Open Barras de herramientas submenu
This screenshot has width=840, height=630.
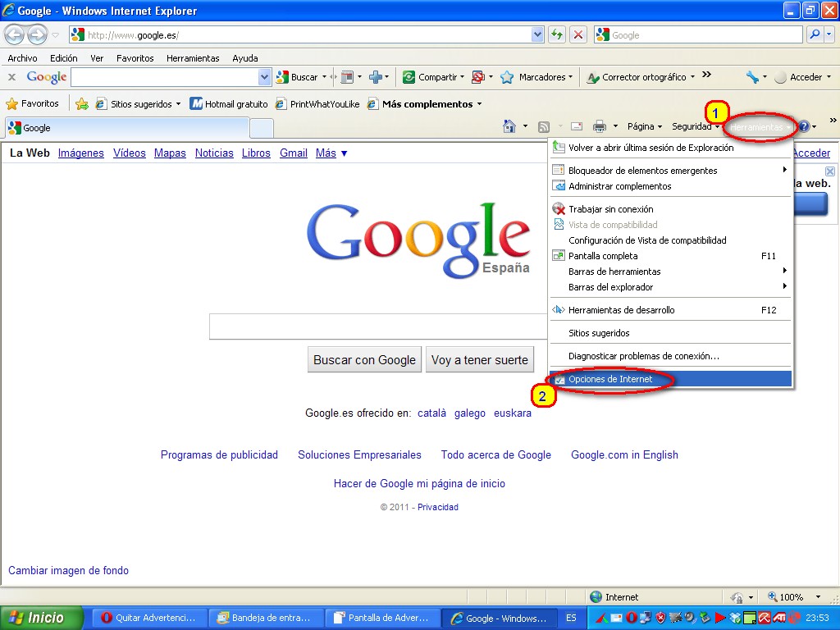point(670,271)
